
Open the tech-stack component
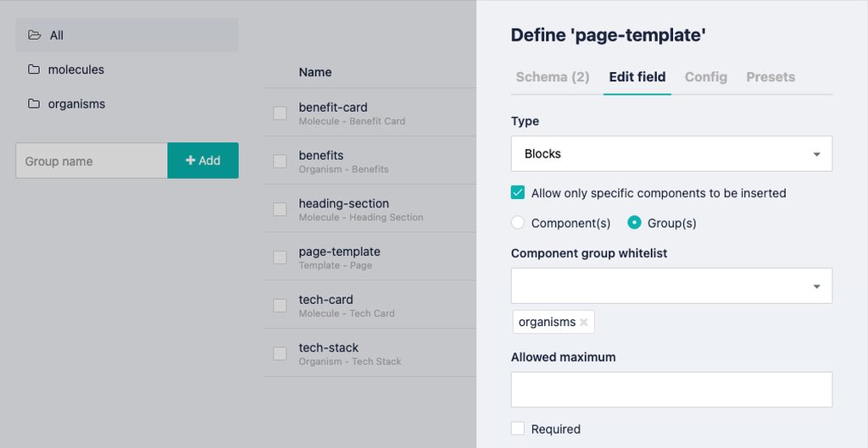tap(329, 348)
